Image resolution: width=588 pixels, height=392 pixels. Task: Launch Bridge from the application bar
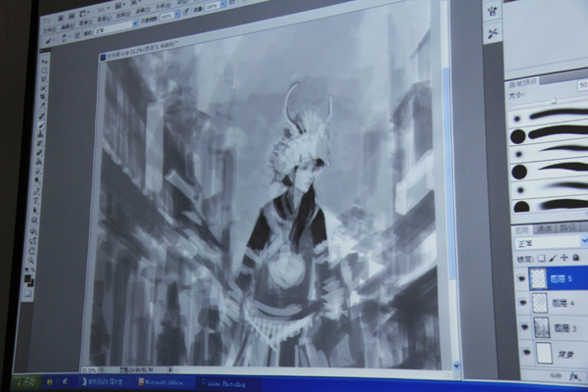click(60, 18)
